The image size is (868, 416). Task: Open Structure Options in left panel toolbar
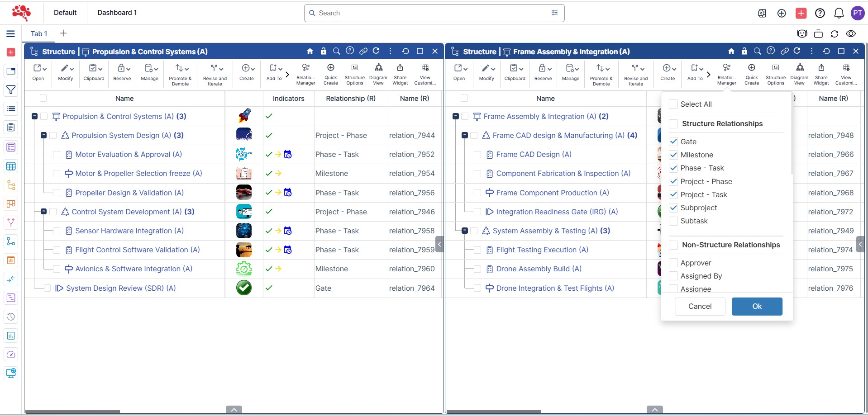pyautogui.click(x=354, y=73)
